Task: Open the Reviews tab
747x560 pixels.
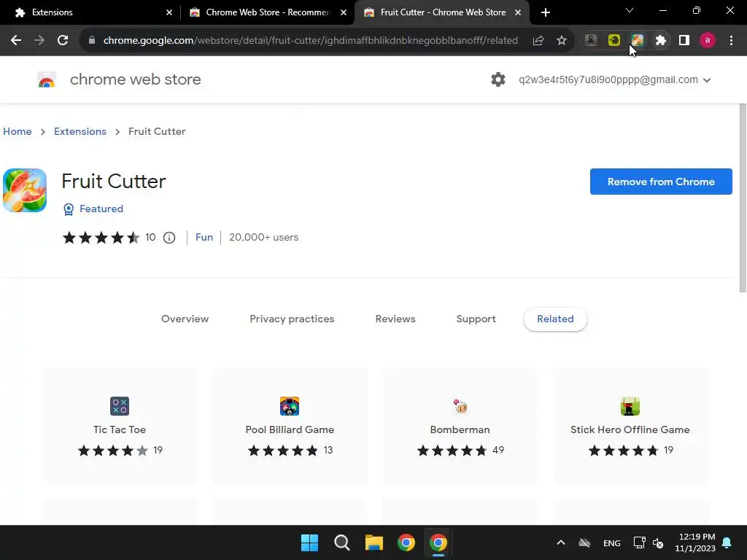Action: [x=395, y=319]
